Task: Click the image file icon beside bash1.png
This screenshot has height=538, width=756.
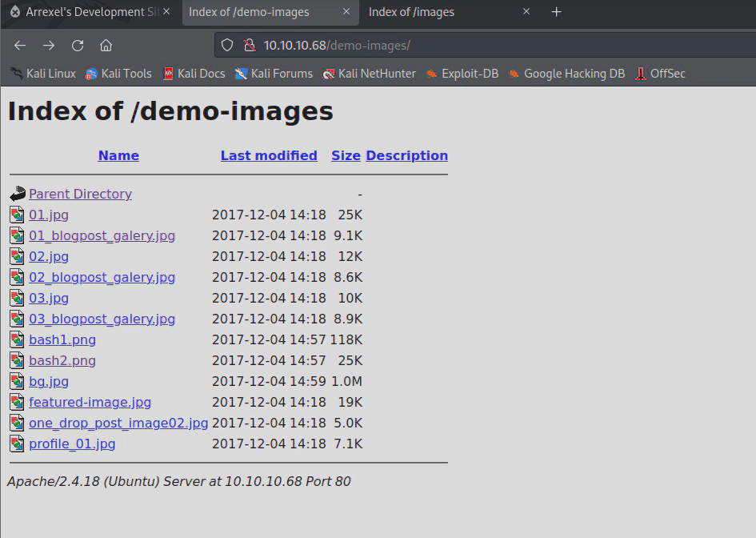Action: (x=18, y=339)
